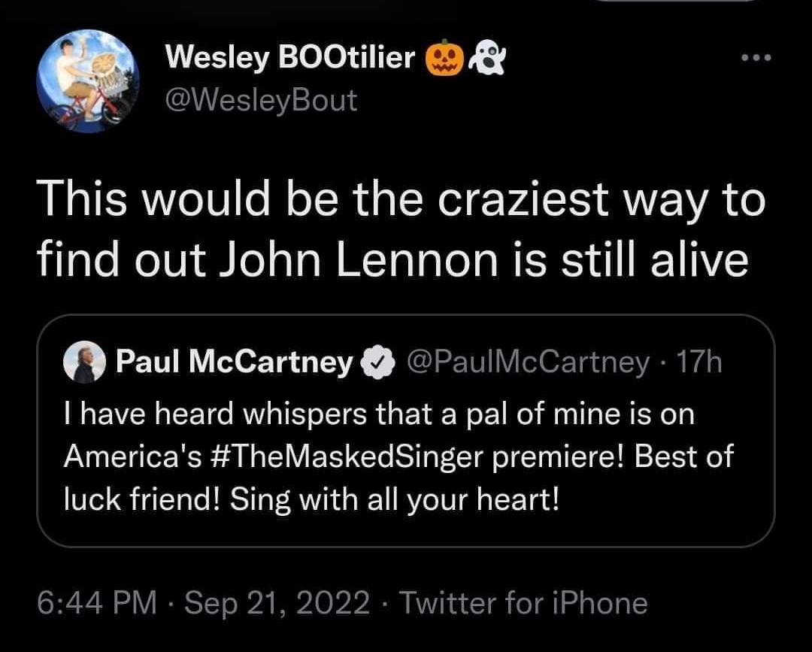Click the quoted tweet body text
This screenshot has width=812, height=652.
(x=398, y=455)
